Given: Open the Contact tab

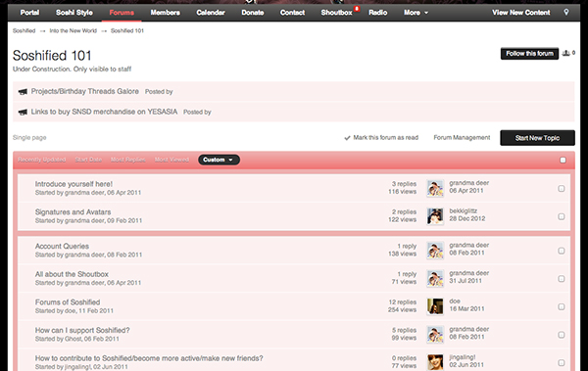Looking at the screenshot, I should [292, 13].
